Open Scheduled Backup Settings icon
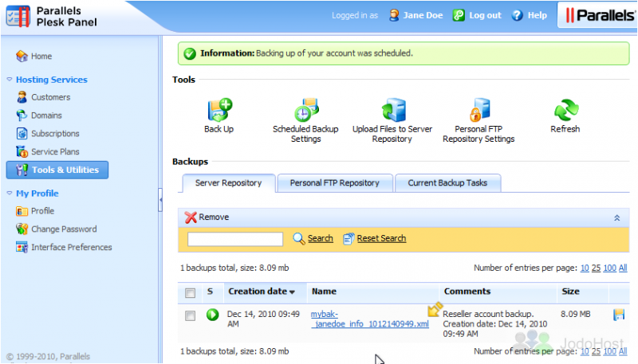The height and width of the screenshot is (364, 638). pos(306,110)
